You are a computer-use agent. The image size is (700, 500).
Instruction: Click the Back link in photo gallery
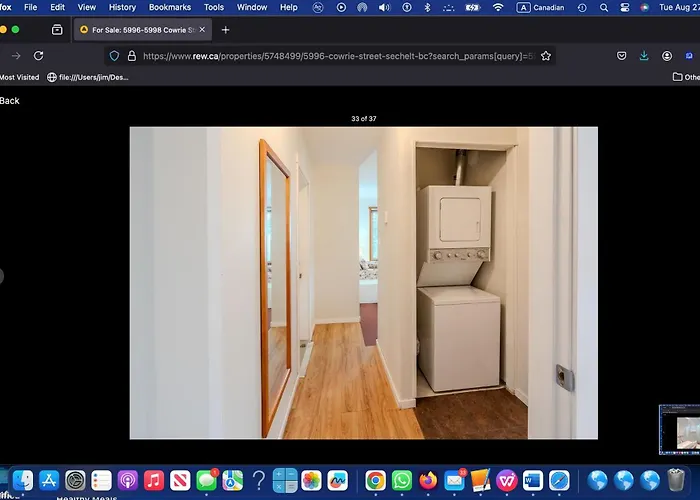tap(9, 101)
